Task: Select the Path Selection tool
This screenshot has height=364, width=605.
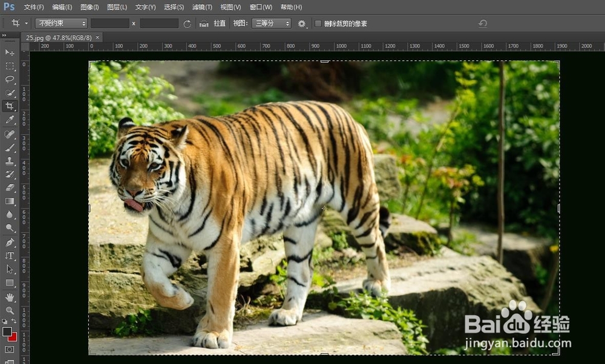Action: [x=10, y=269]
